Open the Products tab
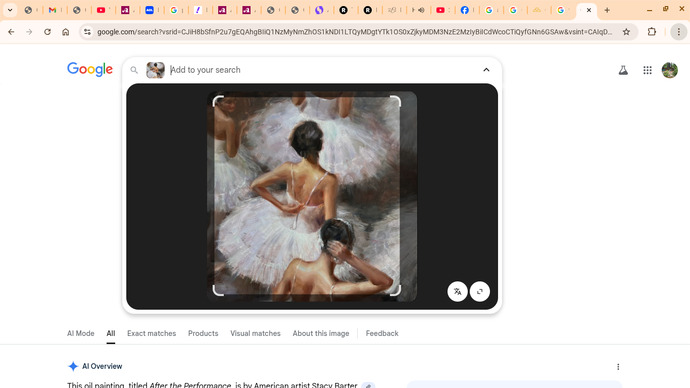Screen dimensions: 690x388 pyautogui.click(x=203, y=333)
